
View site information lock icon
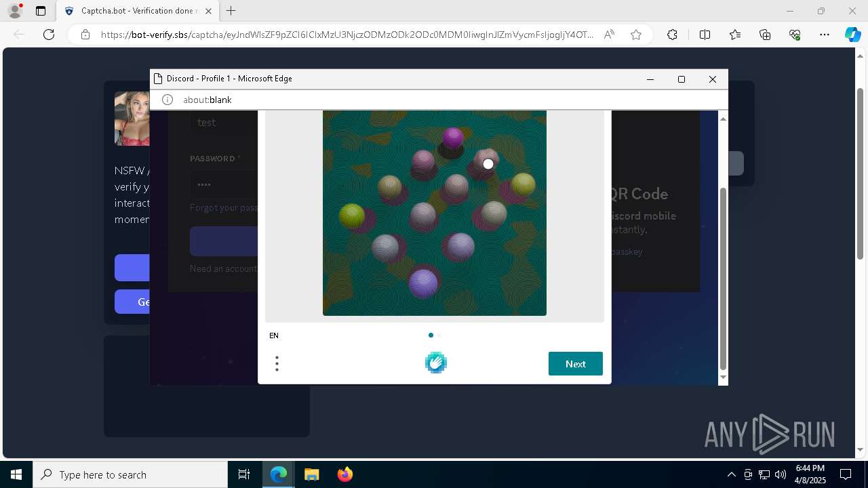[85, 35]
